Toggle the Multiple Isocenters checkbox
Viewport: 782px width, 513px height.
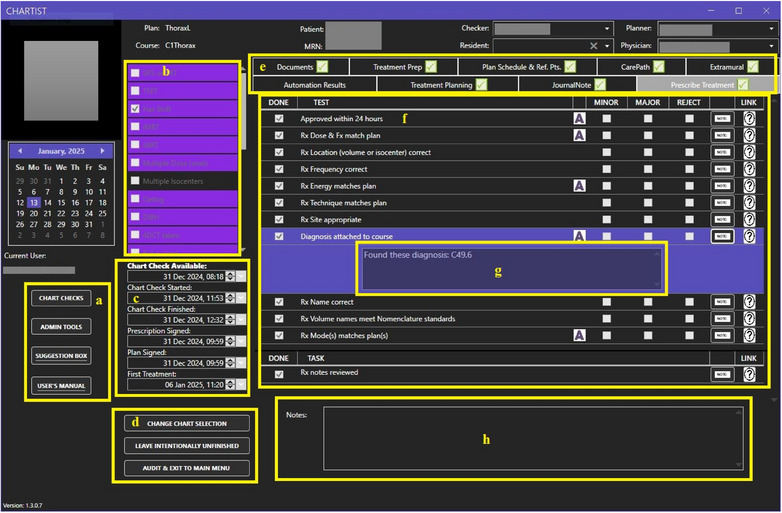click(x=135, y=180)
